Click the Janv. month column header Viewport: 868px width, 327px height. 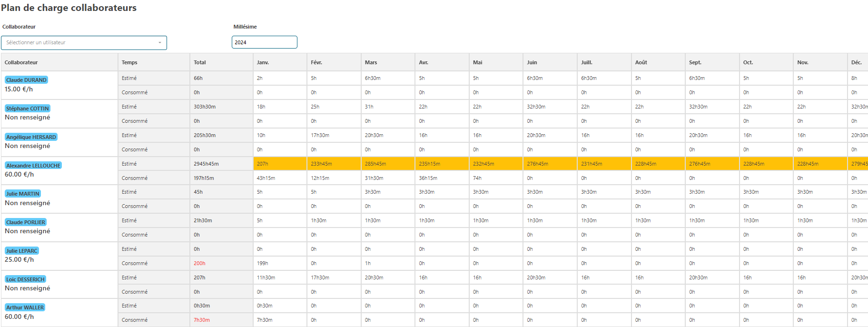tap(263, 62)
